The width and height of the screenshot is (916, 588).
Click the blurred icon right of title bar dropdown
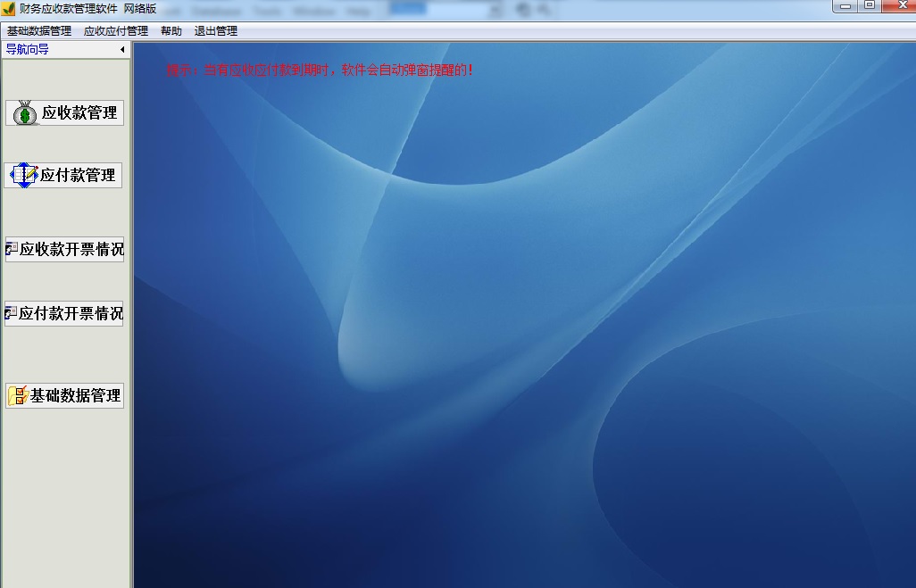[524, 10]
